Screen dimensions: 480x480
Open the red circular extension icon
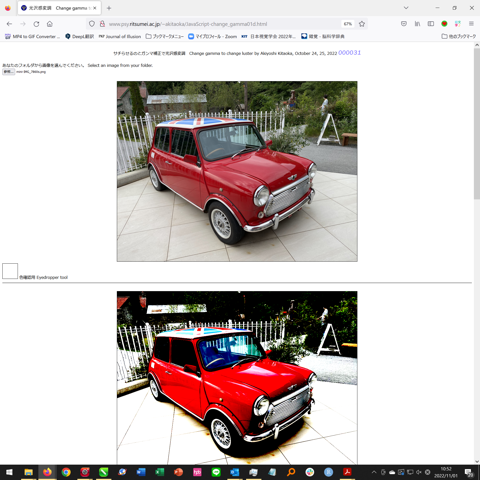(x=444, y=24)
